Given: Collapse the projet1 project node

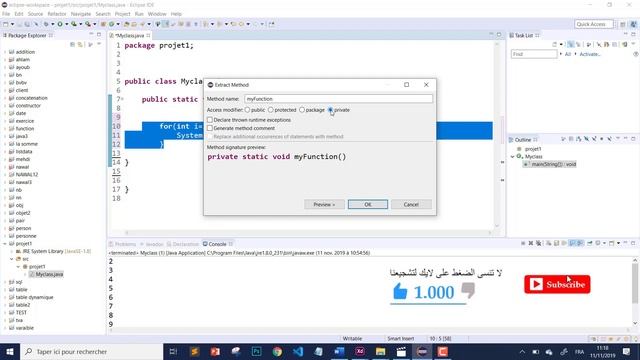Looking at the screenshot, I should [x=5, y=244].
